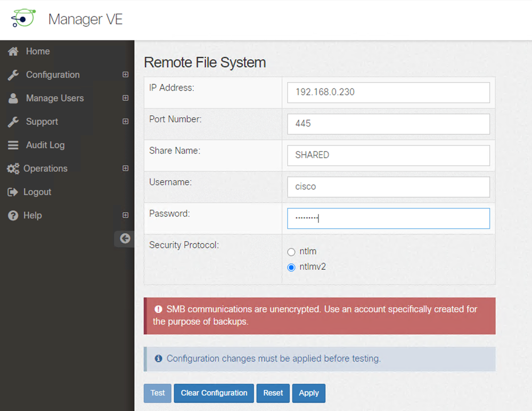Click the Configuration wrench icon
This screenshot has width=532, height=411.
coord(13,75)
